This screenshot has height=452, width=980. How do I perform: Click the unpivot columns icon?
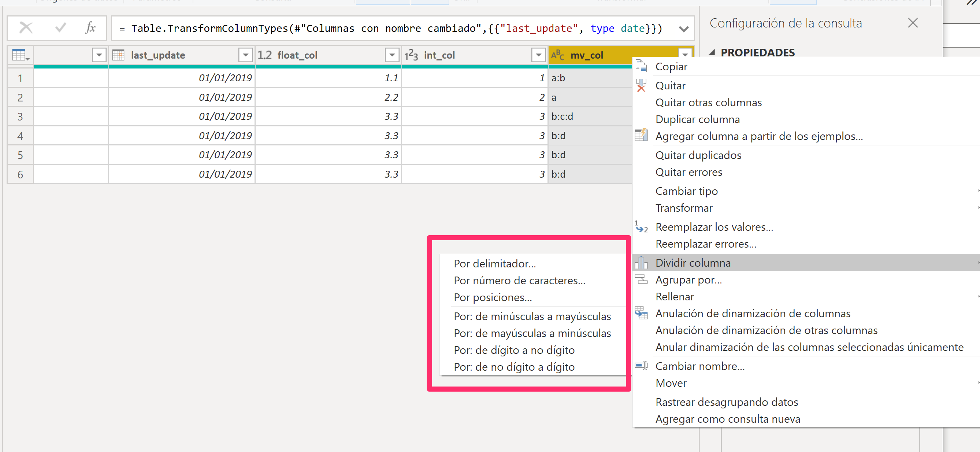(x=641, y=313)
